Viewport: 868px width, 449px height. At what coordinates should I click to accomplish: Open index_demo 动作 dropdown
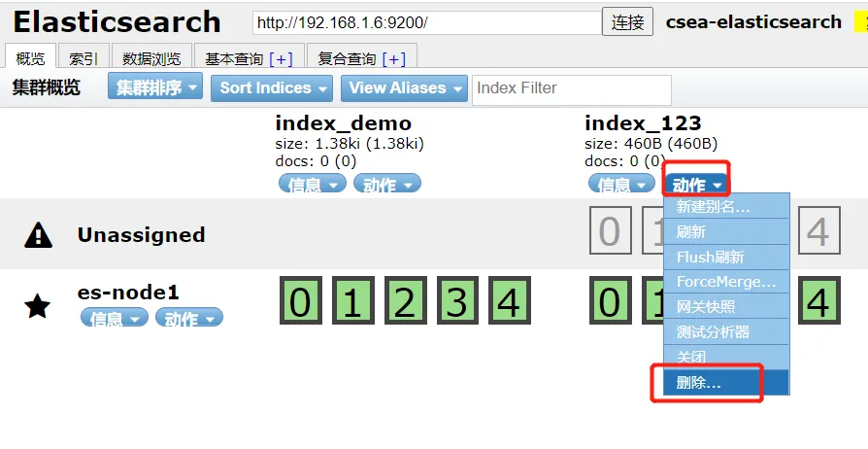pos(387,184)
